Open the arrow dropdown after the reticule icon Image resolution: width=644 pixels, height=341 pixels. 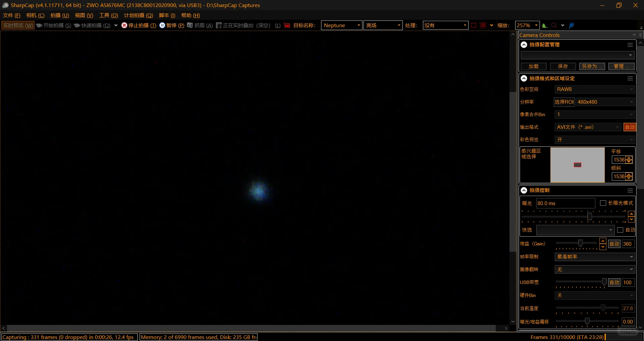click(491, 26)
